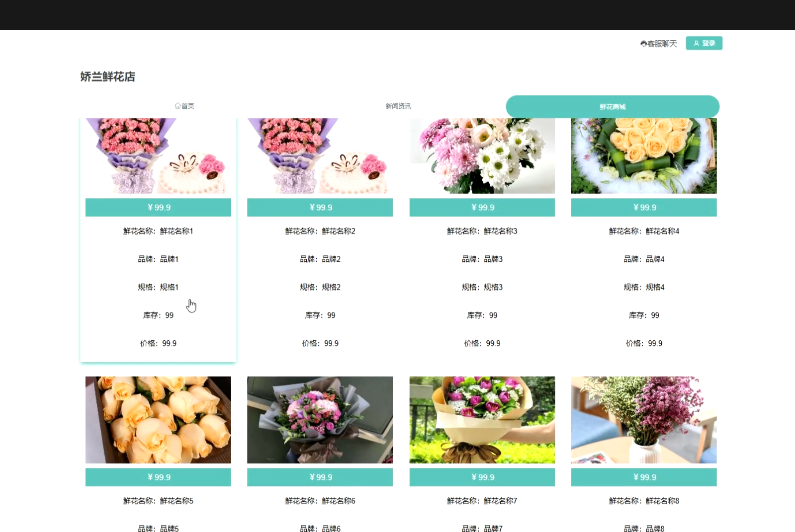The width and height of the screenshot is (795, 532).
Task: Go to 首页 home tab
Action: 185,106
